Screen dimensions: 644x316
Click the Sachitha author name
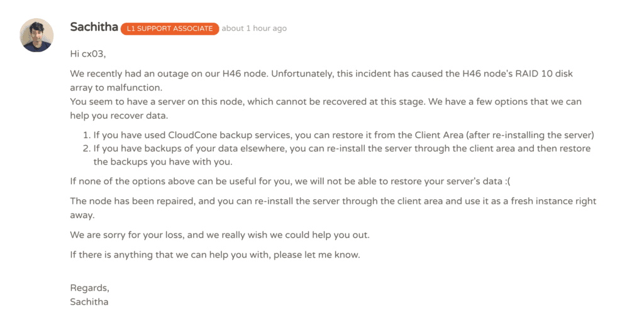click(x=94, y=28)
